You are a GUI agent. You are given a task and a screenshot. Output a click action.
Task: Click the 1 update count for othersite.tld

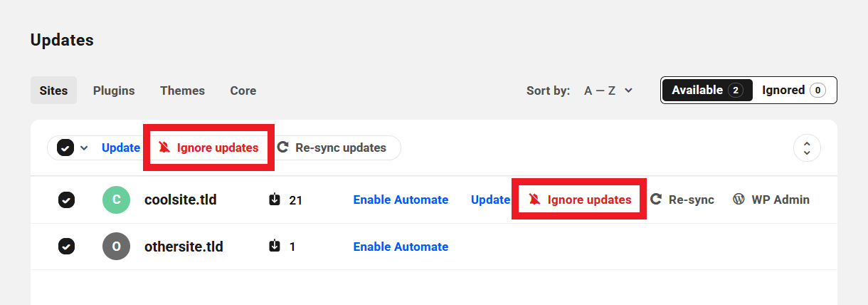[x=292, y=247]
